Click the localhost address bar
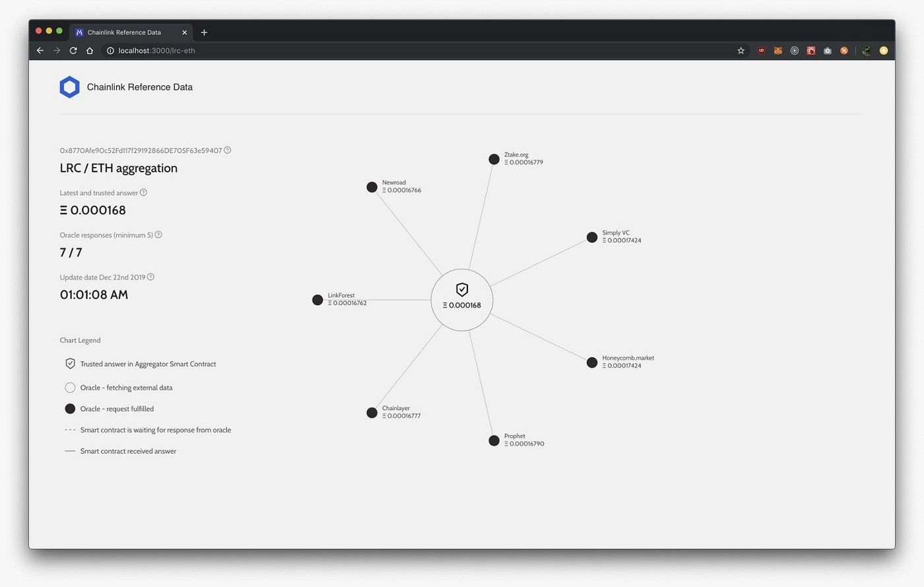The image size is (924, 587). coord(158,50)
